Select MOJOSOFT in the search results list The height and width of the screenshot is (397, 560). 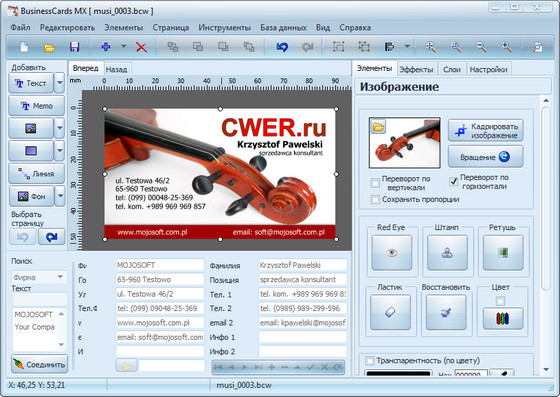pyautogui.click(x=34, y=315)
